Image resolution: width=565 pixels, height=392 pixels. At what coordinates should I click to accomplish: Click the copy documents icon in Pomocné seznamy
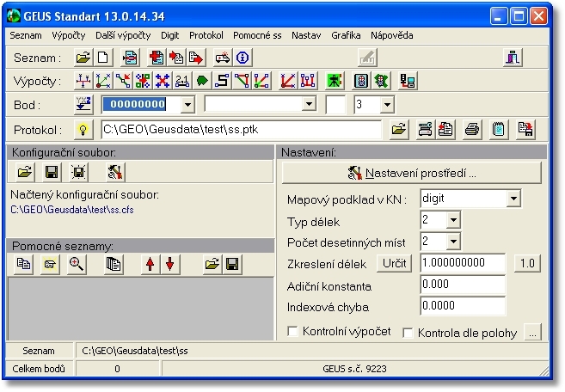(23, 265)
